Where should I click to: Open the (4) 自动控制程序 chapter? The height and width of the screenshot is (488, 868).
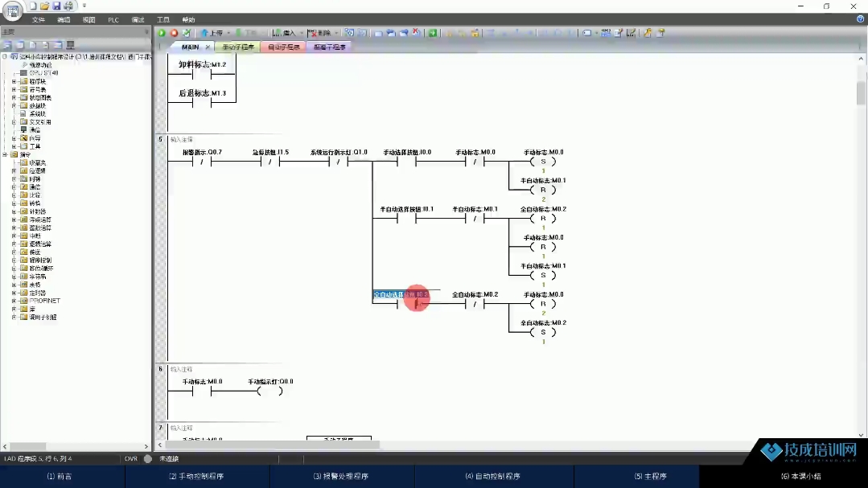[492, 477]
